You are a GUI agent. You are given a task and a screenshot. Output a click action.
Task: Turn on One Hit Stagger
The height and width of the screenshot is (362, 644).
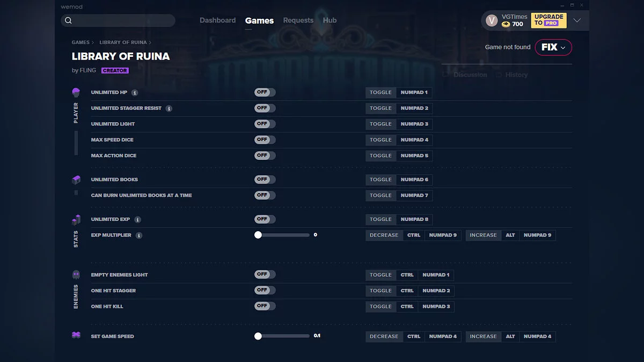point(265,290)
